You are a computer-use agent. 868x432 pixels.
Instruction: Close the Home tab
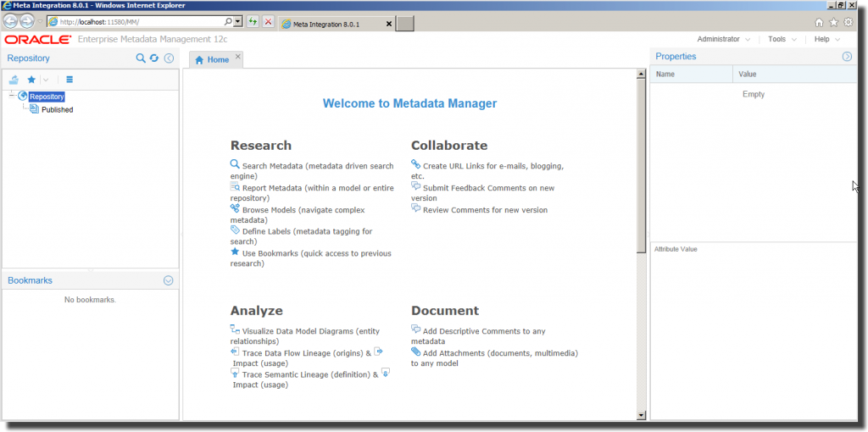pos(238,57)
